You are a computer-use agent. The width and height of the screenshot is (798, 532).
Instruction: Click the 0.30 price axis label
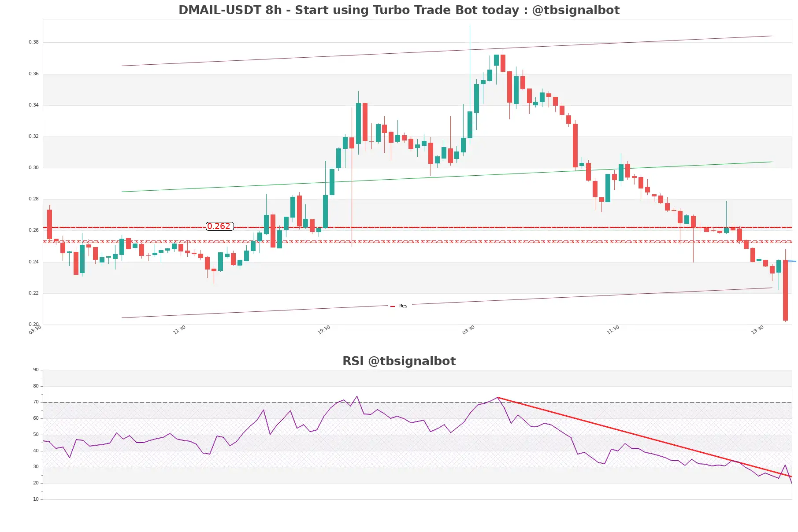(33, 168)
